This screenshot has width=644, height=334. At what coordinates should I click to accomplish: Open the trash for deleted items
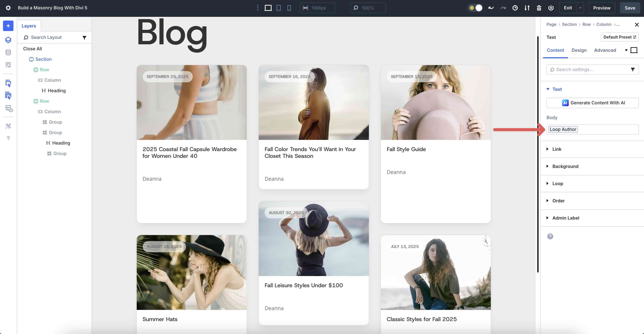tap(539, 8)
